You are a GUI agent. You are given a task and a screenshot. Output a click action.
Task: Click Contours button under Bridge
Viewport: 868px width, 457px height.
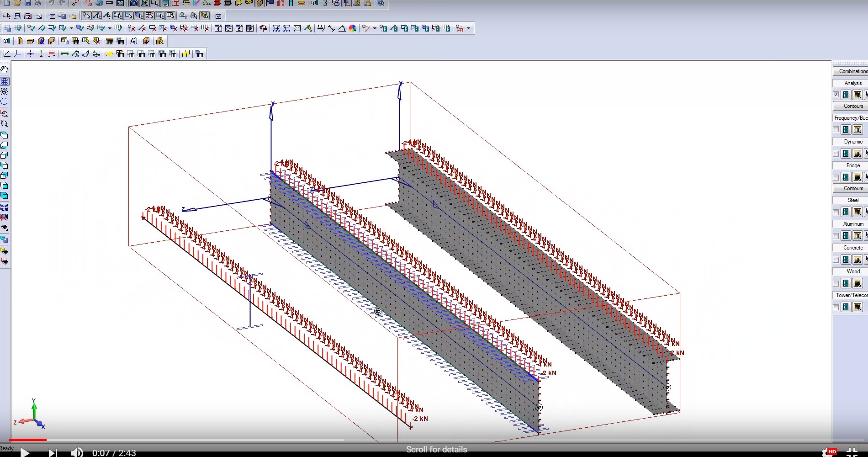pyautogui.click(x=851, y=188)
